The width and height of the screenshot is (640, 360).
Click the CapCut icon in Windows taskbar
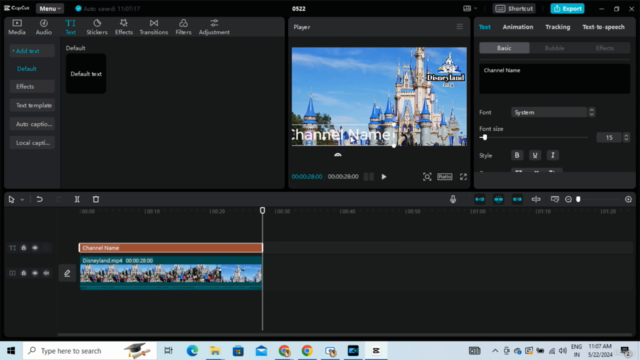(x=376, y=351)
